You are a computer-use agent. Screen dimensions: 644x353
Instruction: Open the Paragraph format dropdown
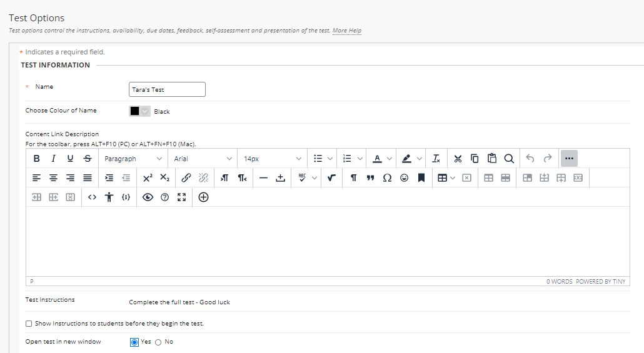coord(133,159)
